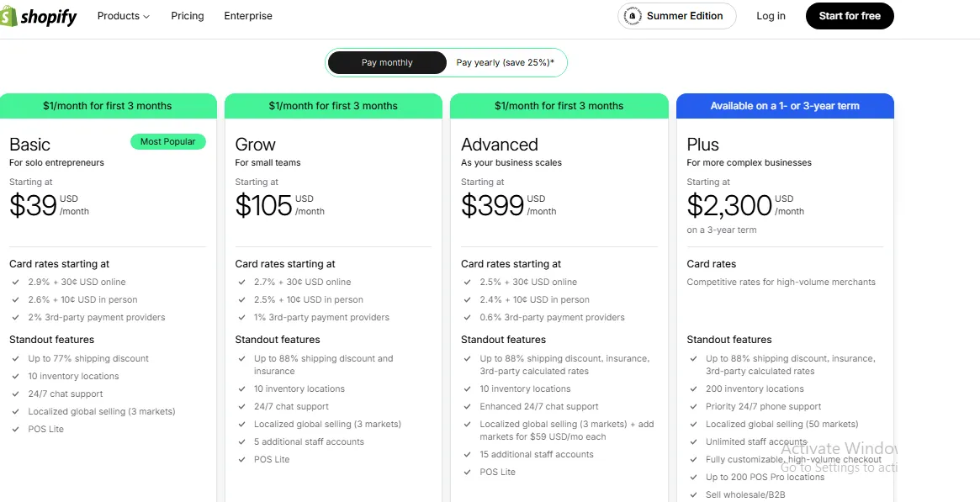The width and height of the screenshot is (980, 502).
Task: Click '2% 3rd-party payment providers' text
Action: [x=97, y=317]
